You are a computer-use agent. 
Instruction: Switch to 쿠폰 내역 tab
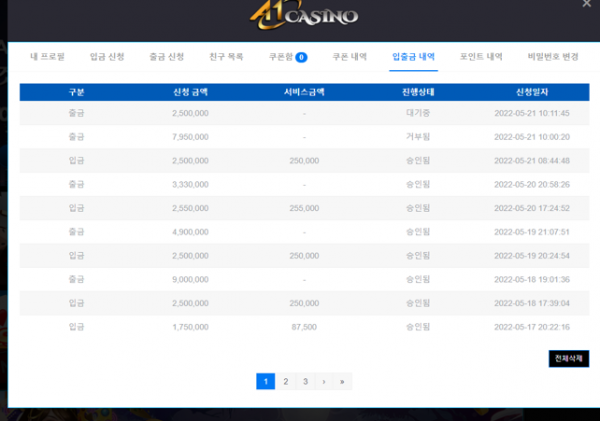(350, 58)
